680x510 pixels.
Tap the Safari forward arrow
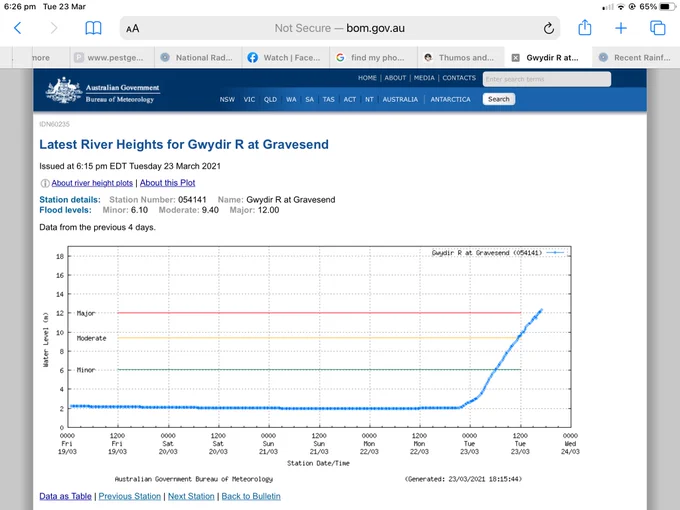click(x=53, y=28)
